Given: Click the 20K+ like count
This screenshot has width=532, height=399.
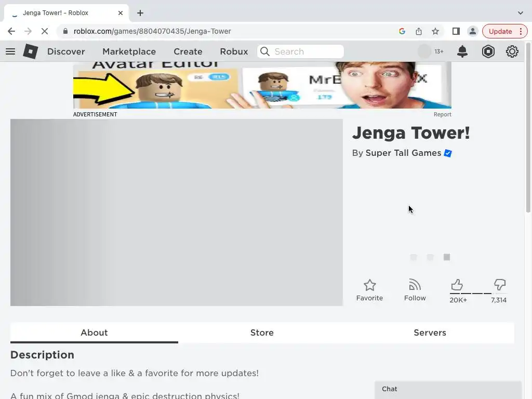Looking at the screenshot, I should (458, 300).
